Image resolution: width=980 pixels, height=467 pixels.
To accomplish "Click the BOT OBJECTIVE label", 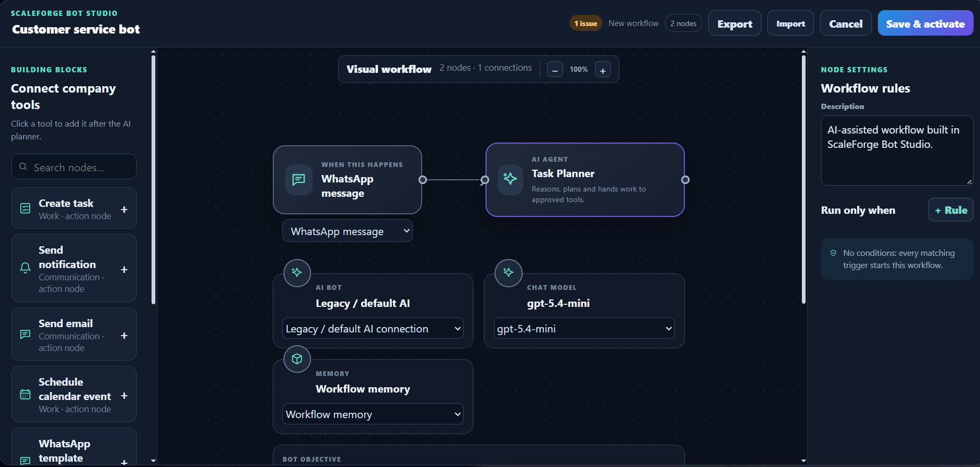I will click(x=312, y=459).
